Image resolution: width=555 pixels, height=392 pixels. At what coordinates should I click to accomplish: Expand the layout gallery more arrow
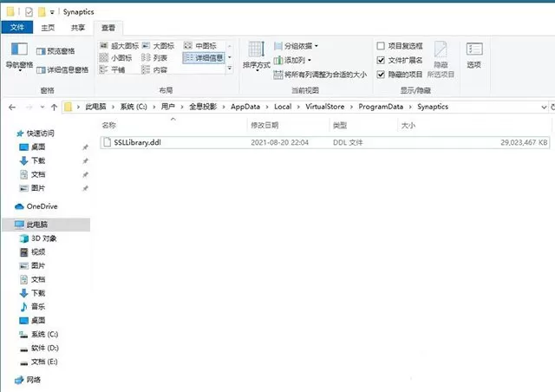click(230, 68)
